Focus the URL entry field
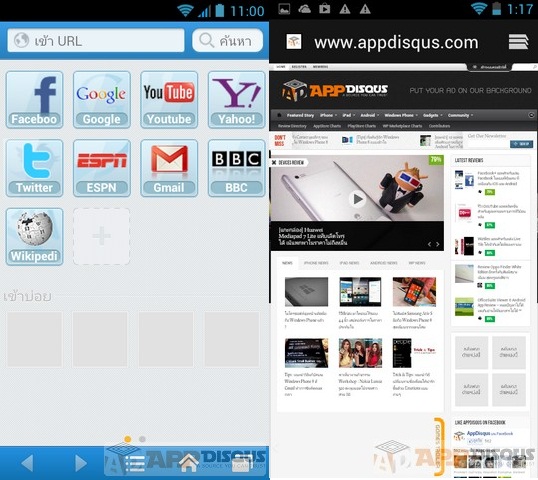538x480 pixels. pyautogui.click(x=96, y=40)
